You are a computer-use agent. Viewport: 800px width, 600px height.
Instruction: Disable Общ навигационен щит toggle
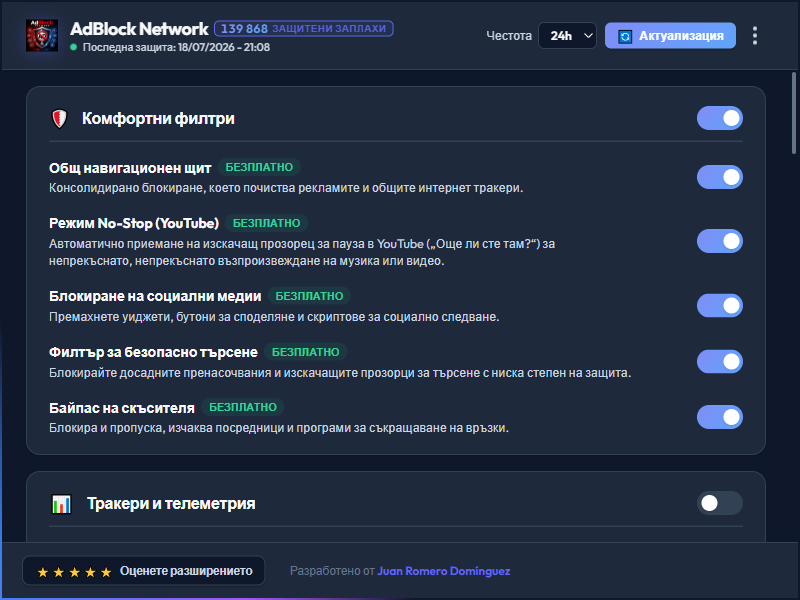pyautogui.click(x=719, y=177)
